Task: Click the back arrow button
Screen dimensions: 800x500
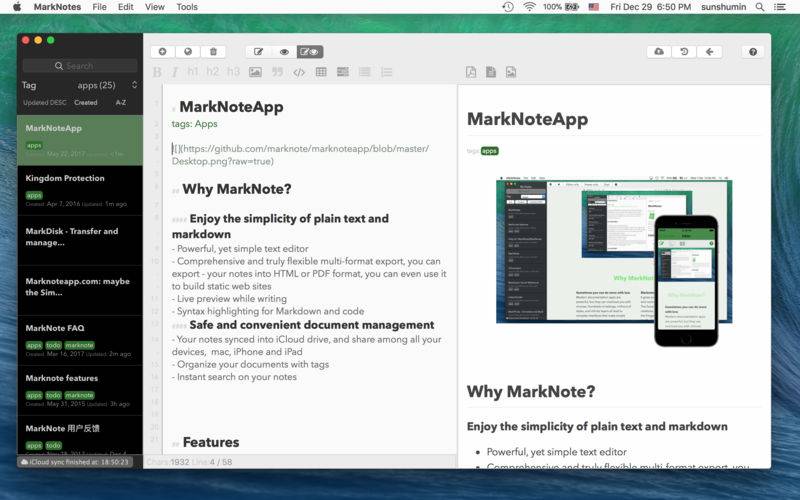Action: 709,52
